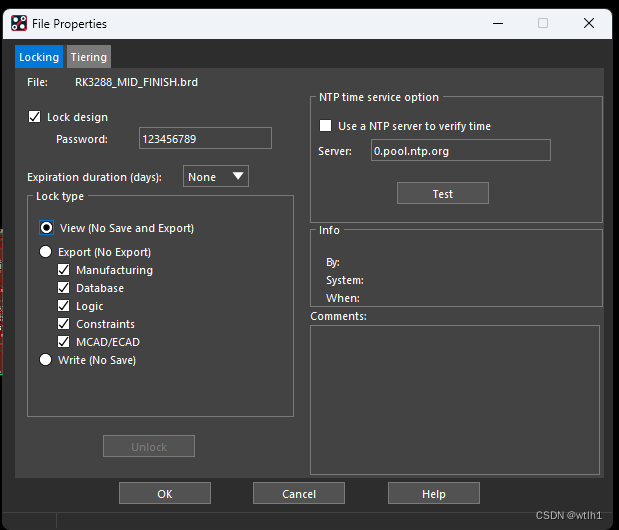Select View (No Save and Export) option

pyautogui.click(x=46, y=228)
